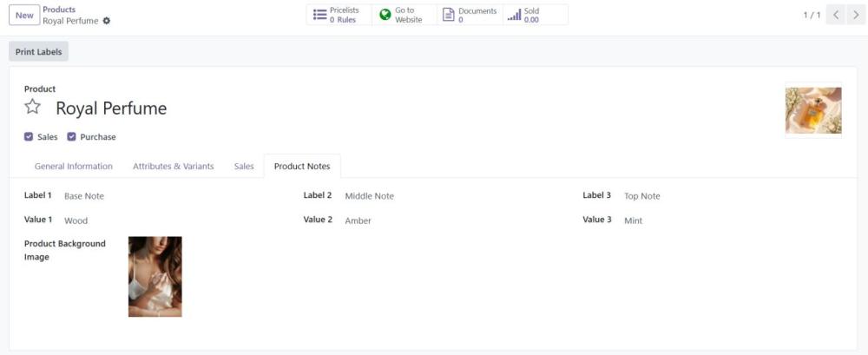
Task: Click the Print Labels button
Action: [x=39, y=51]
